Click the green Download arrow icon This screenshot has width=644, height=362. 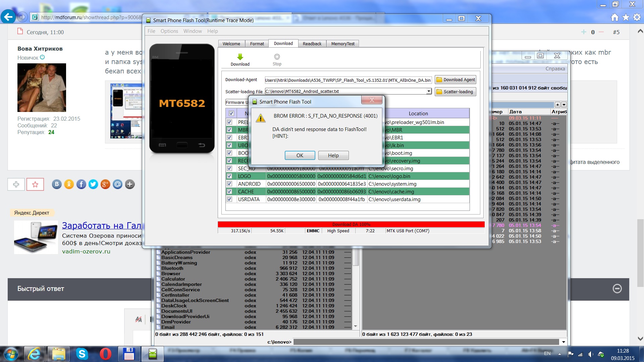[x=240, y=57]
